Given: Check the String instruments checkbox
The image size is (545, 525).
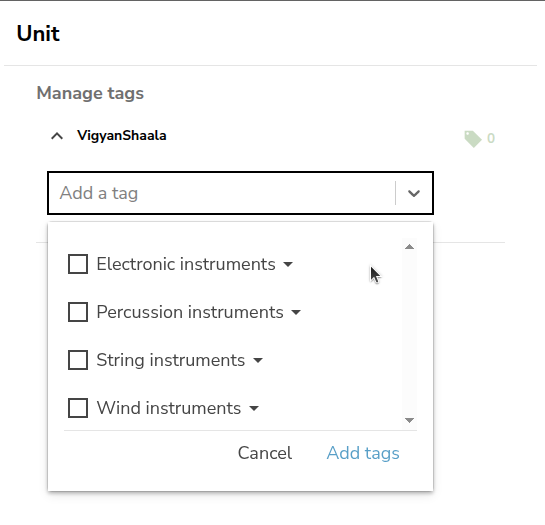Looking at the screenshot, I should pyautogui.click(x=78, y=360).
